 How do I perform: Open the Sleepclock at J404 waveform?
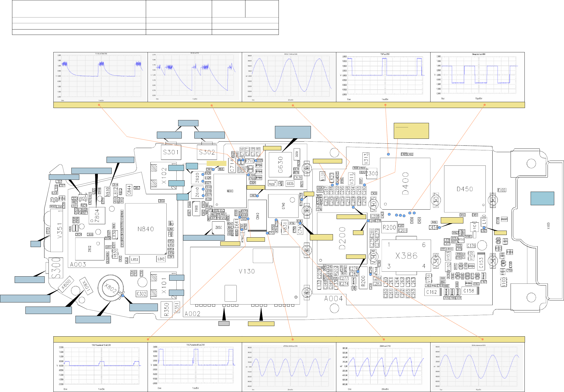tap(477, 77)
